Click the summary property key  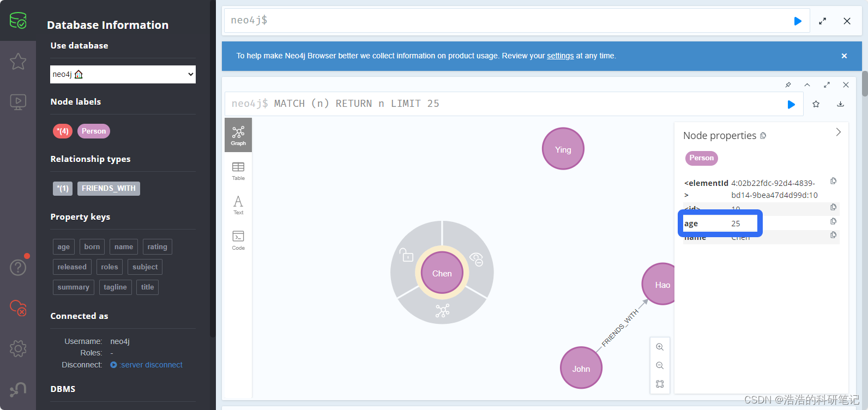(x=74, y=287)
